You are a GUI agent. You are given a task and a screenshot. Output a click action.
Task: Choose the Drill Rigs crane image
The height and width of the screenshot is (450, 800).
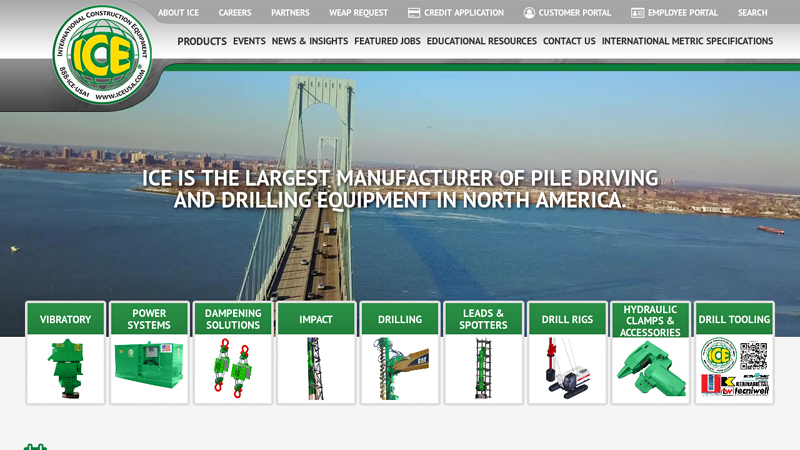click(x=567, y=369)
